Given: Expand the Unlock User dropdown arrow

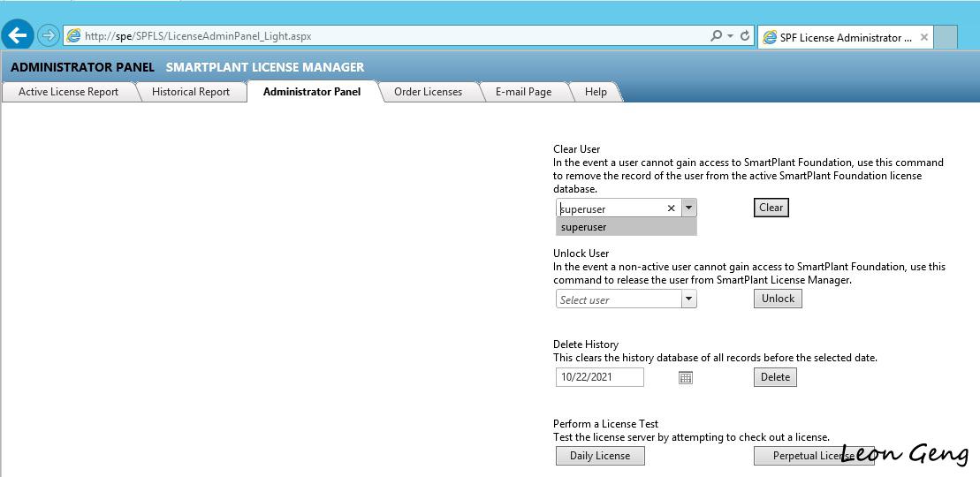Looking at the screenshot, I should point(688,299).
